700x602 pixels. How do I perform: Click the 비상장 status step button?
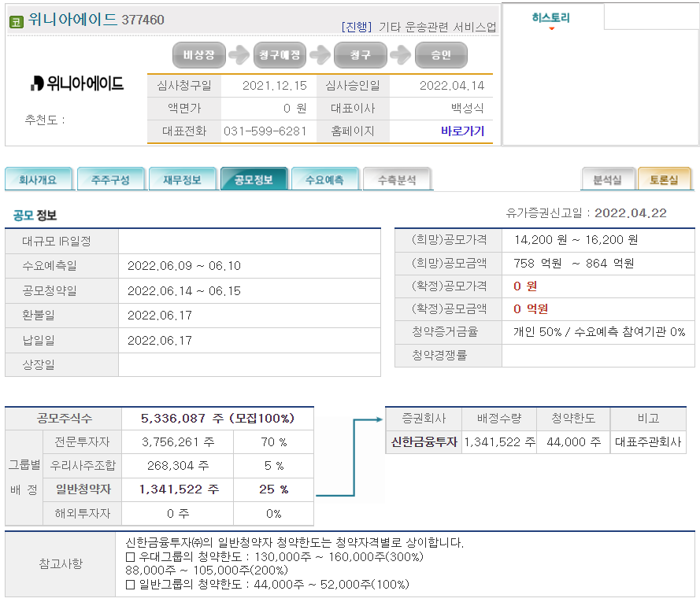click(x=199, y=55)
